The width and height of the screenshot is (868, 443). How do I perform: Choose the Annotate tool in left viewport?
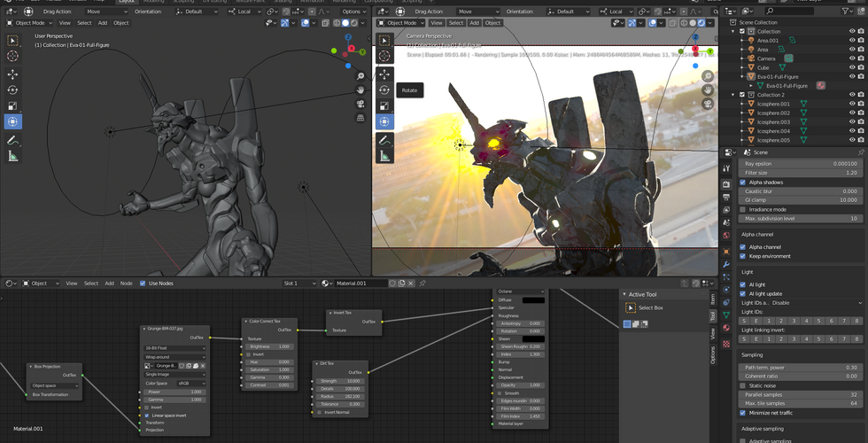tap(12, 140)
